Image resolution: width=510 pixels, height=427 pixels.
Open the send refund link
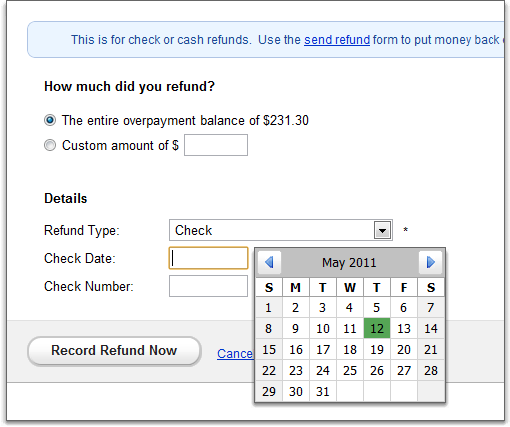point(337,40)
